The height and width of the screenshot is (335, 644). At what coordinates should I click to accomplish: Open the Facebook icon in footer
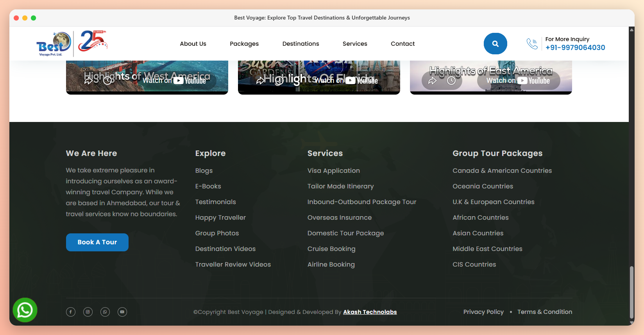[71, 312]
